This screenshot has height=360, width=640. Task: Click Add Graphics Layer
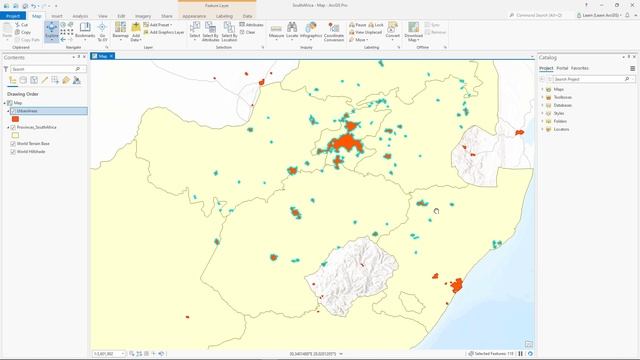(164, 32)
